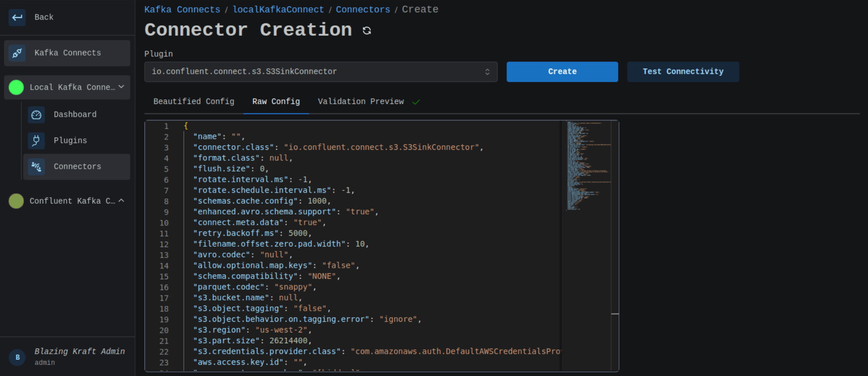Collapse the Local Kafka Connect section
This screenshot has width=868, height=376.
pyautogui.click(x=121, y=87)
